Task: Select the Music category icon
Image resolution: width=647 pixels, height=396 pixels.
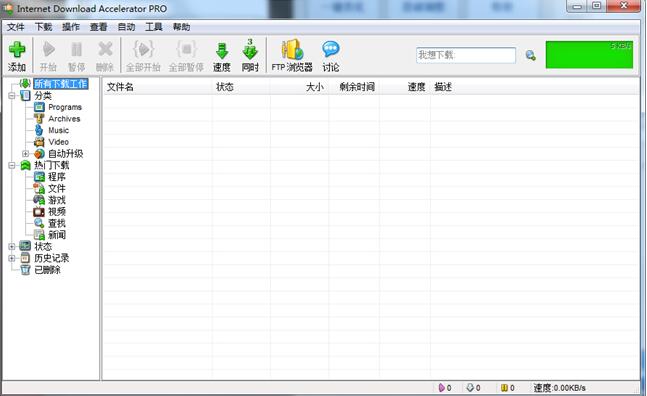Action: 39,130
